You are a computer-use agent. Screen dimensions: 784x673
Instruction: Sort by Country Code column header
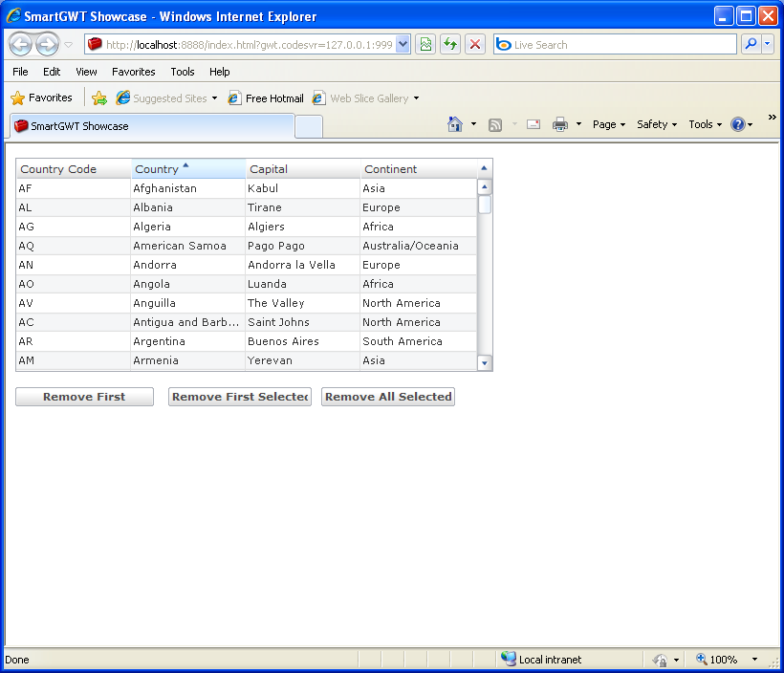[x=74, y=169]
